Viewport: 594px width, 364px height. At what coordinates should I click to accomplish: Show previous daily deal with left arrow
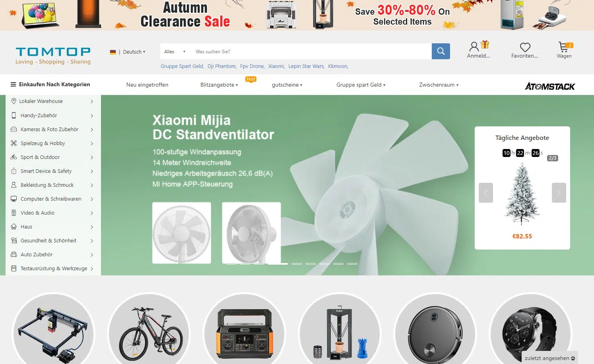point(485,193)
